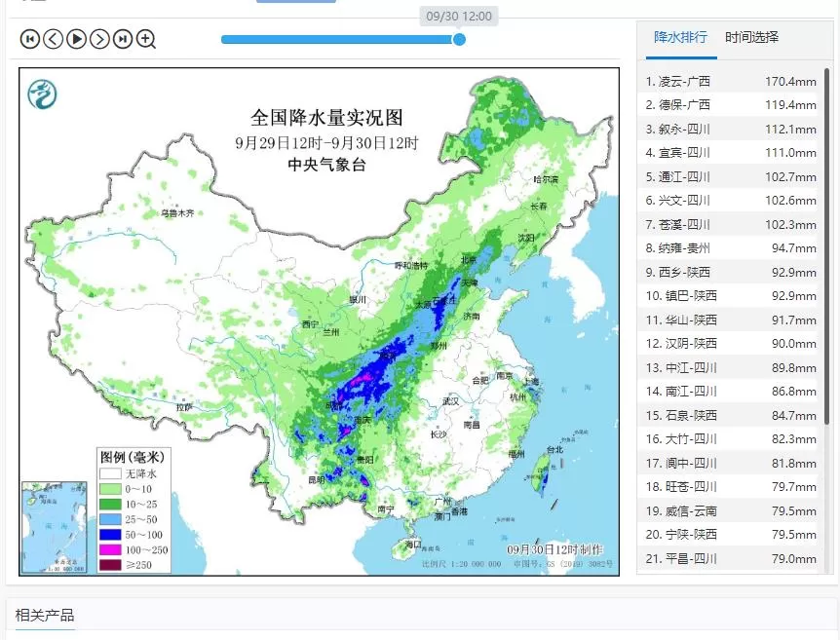Click the meteorological logo on the map

pos(42,94)
